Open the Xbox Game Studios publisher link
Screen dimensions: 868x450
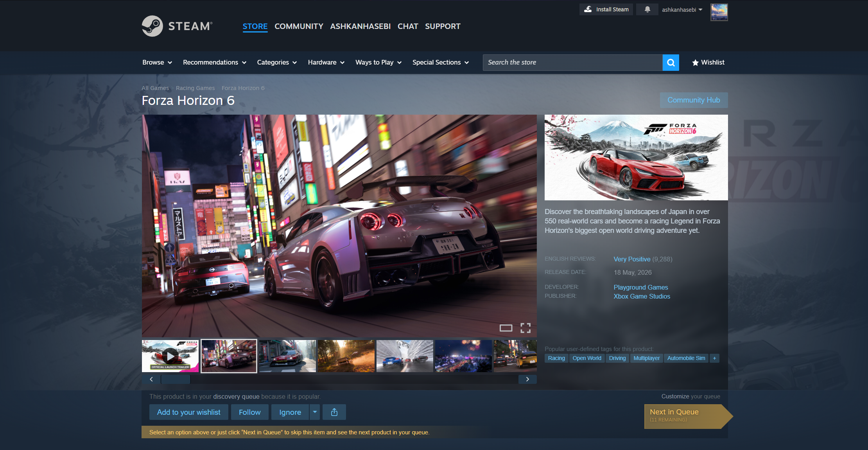pyautogui.click(x=642, y=296)
